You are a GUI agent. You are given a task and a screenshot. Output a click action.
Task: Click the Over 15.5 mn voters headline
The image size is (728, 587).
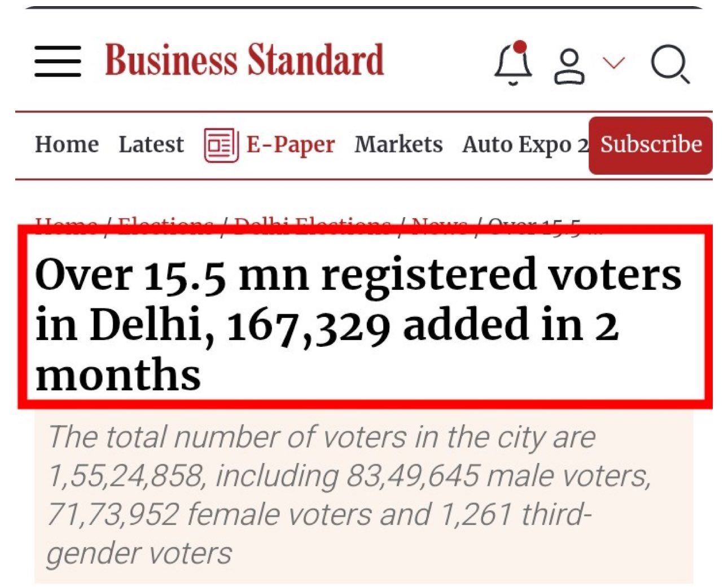358,323
